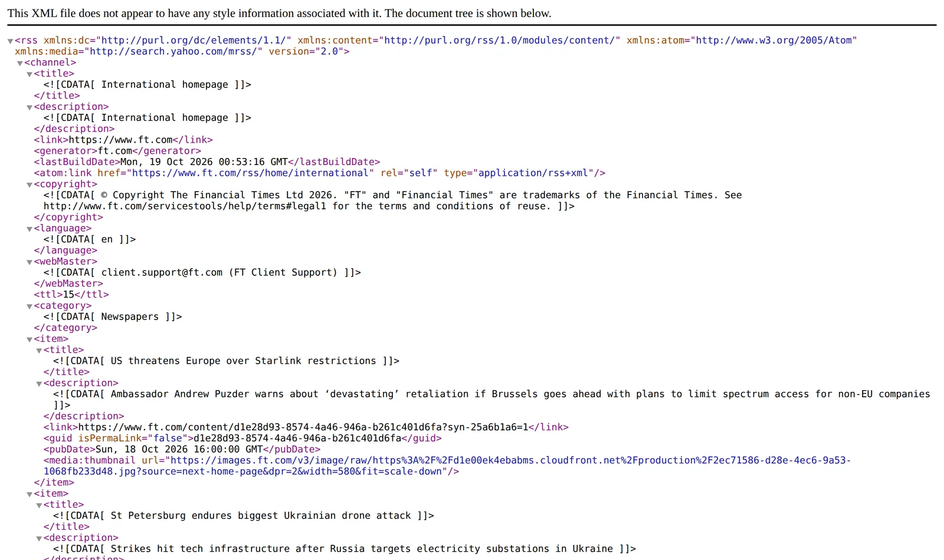Collapse the channel's own description node

[x=29, y=107]
